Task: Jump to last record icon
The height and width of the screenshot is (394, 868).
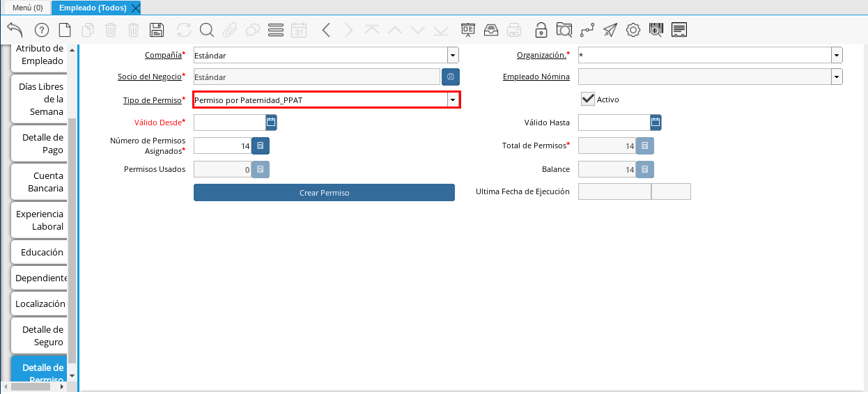Action: [440, 30]
